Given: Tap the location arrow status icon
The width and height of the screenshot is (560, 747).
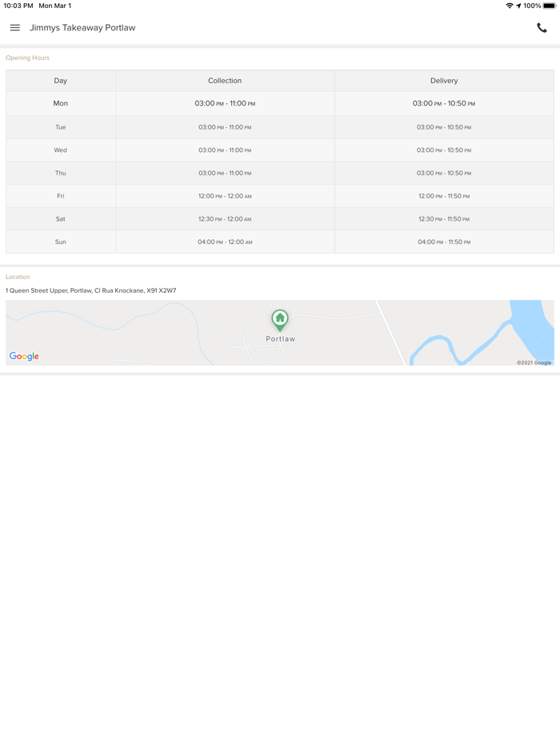Looking at the screenshot, I should [x=518, y=6].
